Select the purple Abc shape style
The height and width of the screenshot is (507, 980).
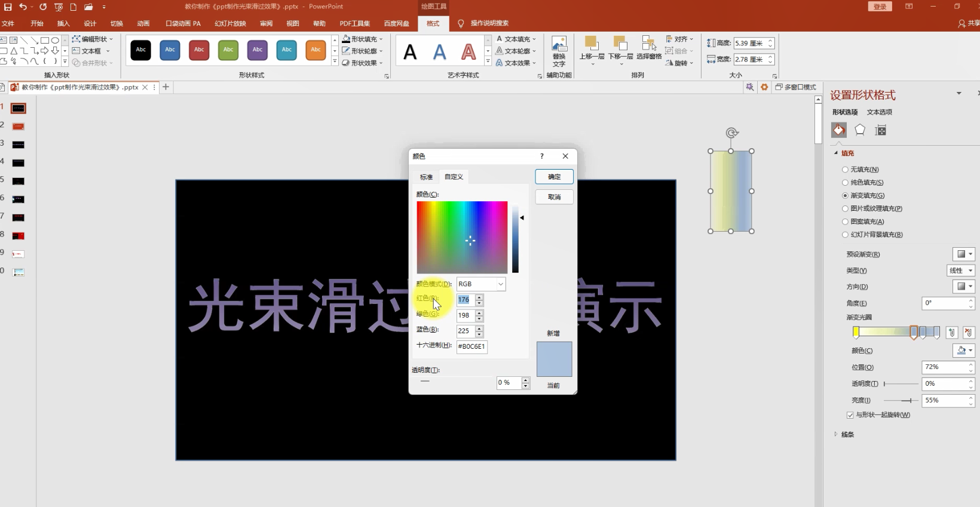258,50
